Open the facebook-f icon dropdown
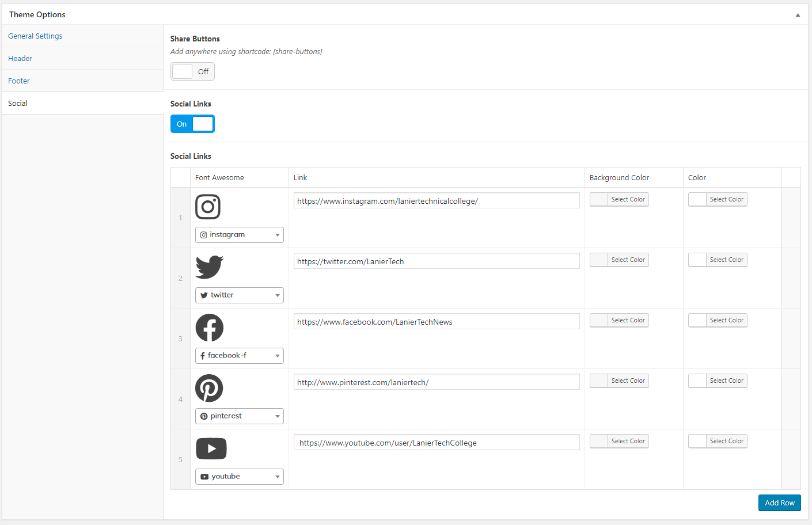This screenshot has height=525, width=812. 240,356
